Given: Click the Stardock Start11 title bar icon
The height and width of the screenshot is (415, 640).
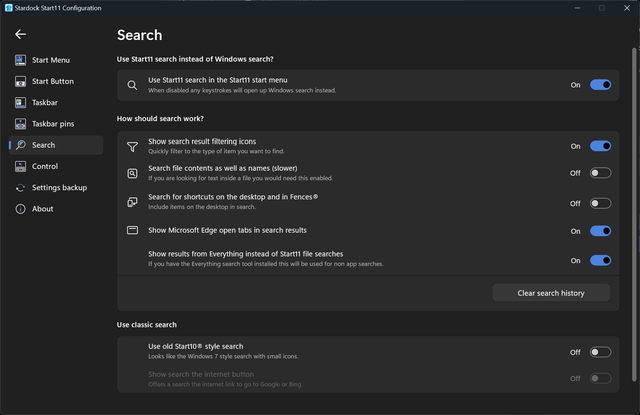Looking at the screenshot, I should tap(9, 8).
